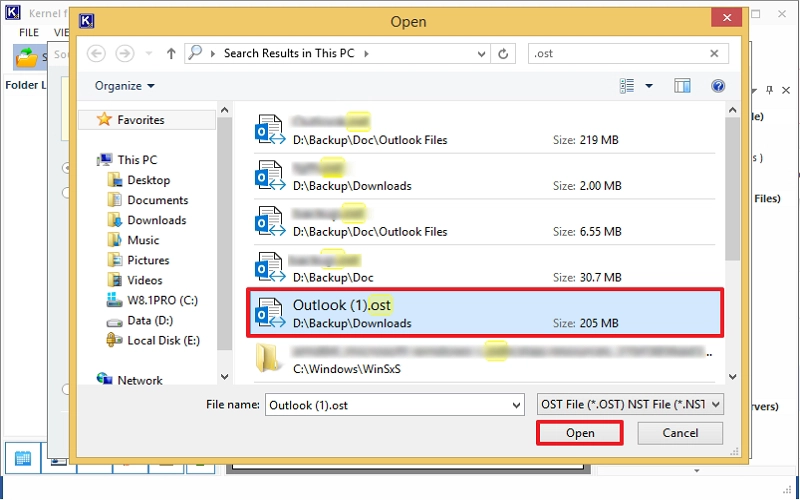Screen dimensions: 800x500
Task: Open the Organize dropdown menu
Action: pyautogui.click(x=125, y=86)
